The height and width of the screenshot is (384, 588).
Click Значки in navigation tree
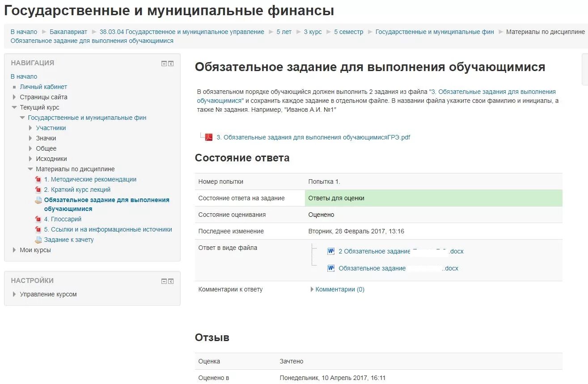coord(46,138)
